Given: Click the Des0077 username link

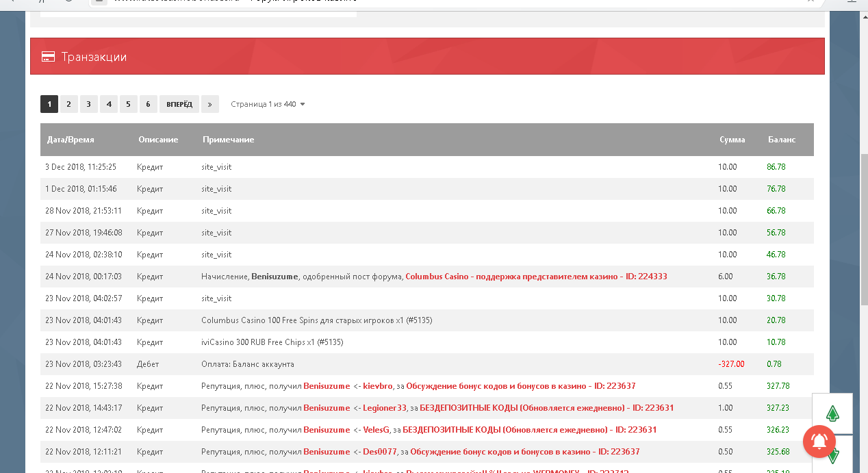Looking at the screenshot, I should [x=379, y=452].
